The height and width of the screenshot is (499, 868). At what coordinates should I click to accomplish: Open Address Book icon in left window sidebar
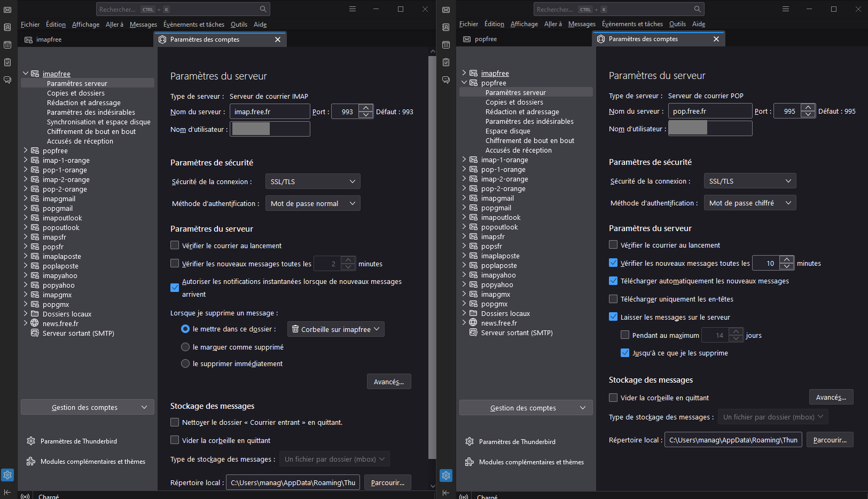7,27
